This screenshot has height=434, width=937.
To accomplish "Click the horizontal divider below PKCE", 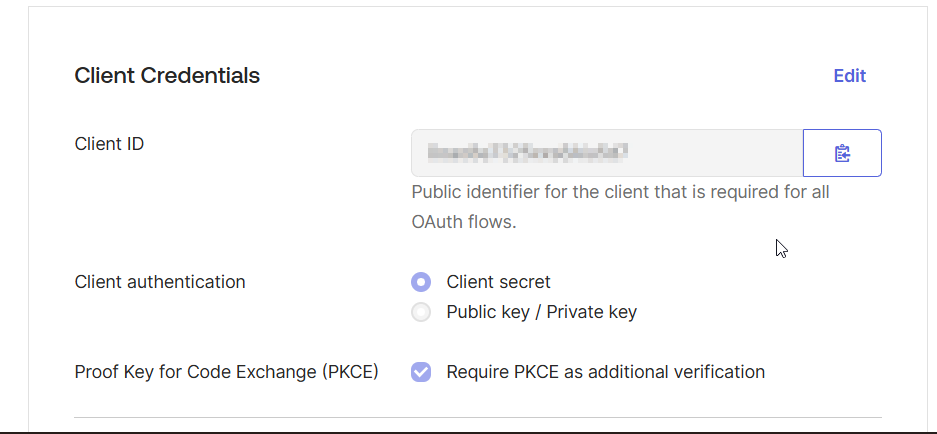I will click(x=478, y=417).
